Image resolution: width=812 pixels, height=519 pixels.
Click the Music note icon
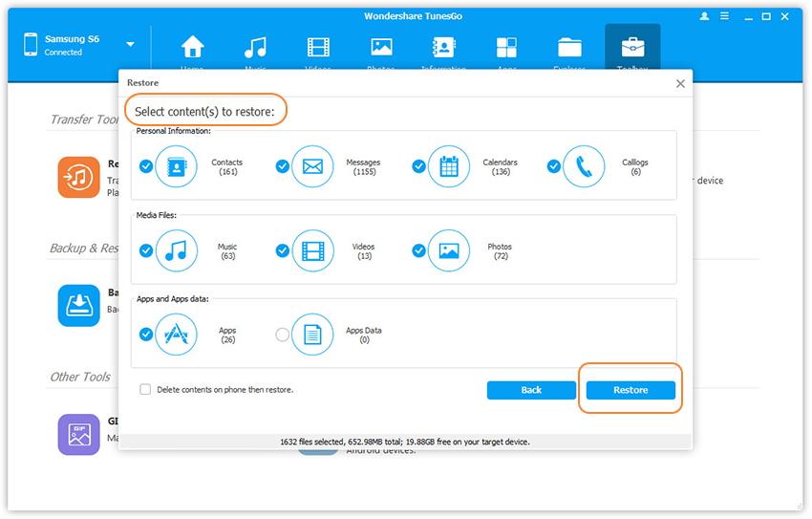pyautogui.click(x=176, y=250)
